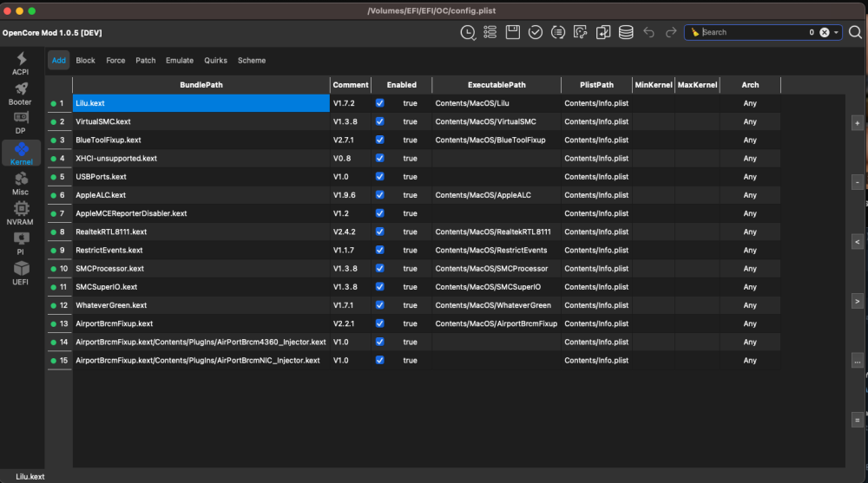Disable the Lilu.kext Enabled checkbox
Screen dimensions: 868x483
pyautogui.click(x=380, y=103)
